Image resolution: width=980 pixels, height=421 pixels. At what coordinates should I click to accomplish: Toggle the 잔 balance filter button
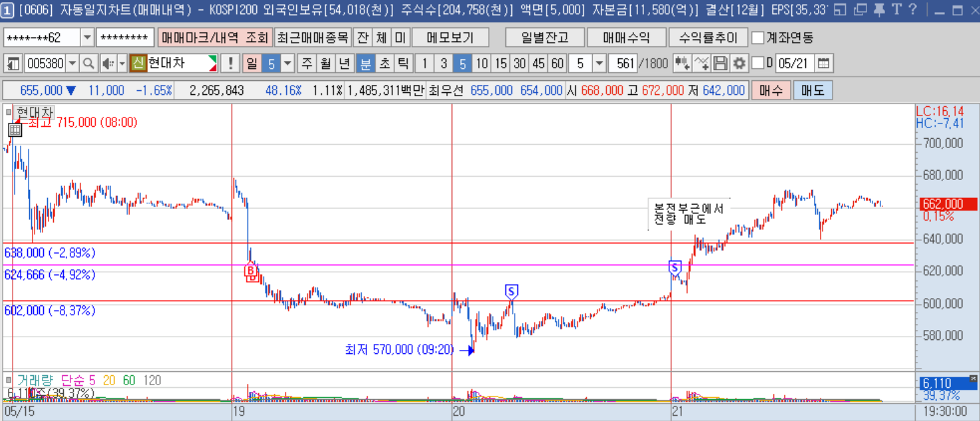(363, 38)
